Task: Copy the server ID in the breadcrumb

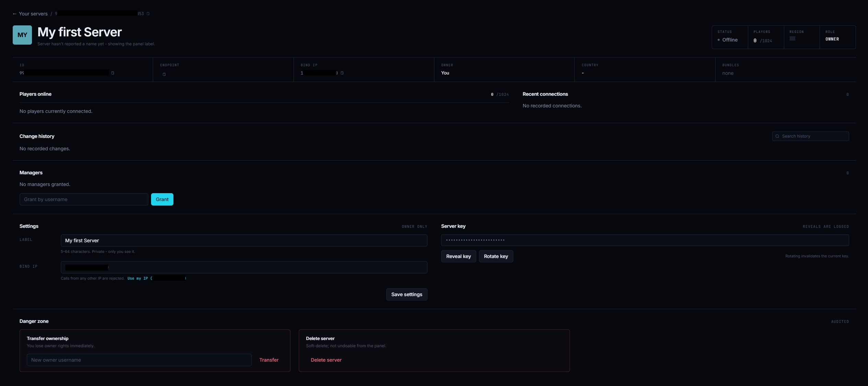Action: pos(148,14)
